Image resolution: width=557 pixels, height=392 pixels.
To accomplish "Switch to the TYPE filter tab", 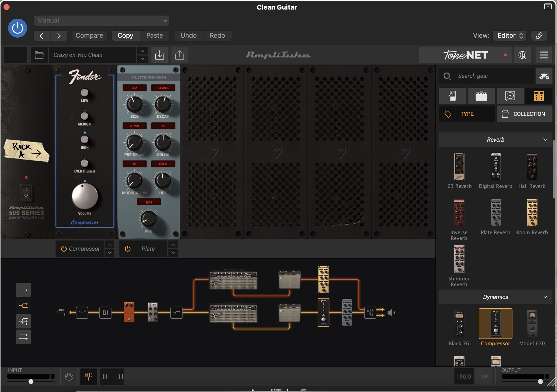I will 467,114.
